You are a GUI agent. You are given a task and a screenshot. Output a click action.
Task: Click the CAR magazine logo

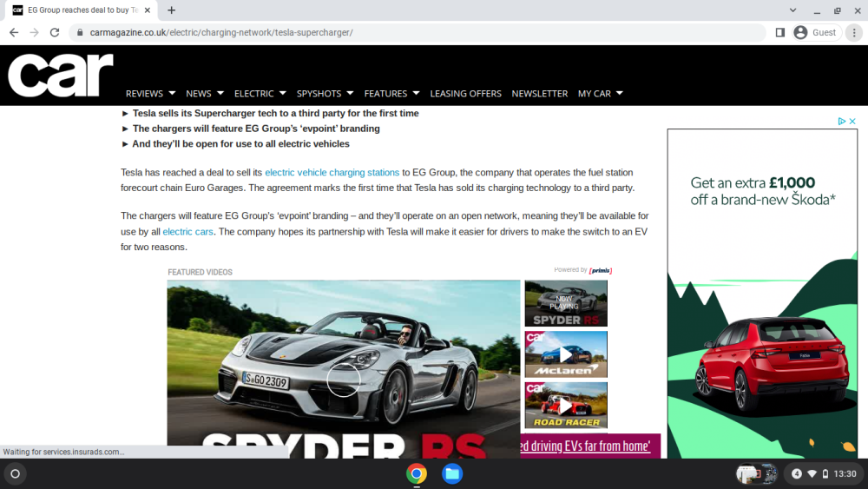click(x=61, y=76)
